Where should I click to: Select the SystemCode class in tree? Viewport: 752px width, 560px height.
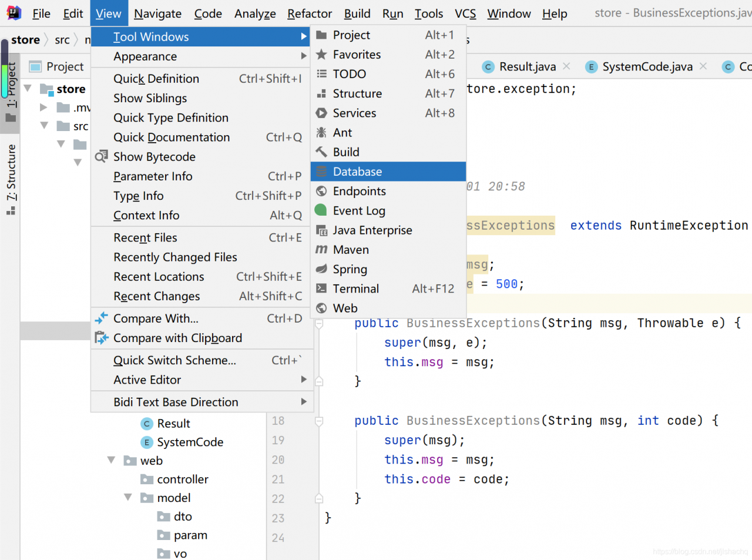click(x=190, y=442)
